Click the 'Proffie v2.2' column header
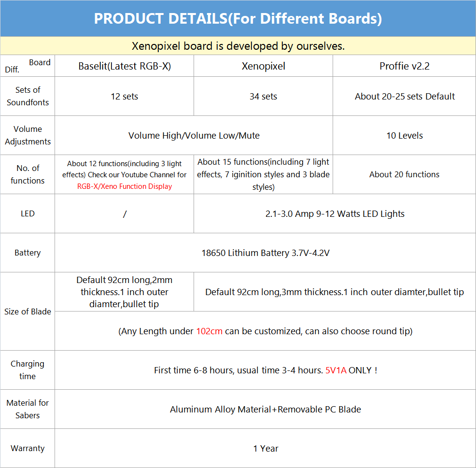Screen dimensions: 476x468 (x=405, y=66)
